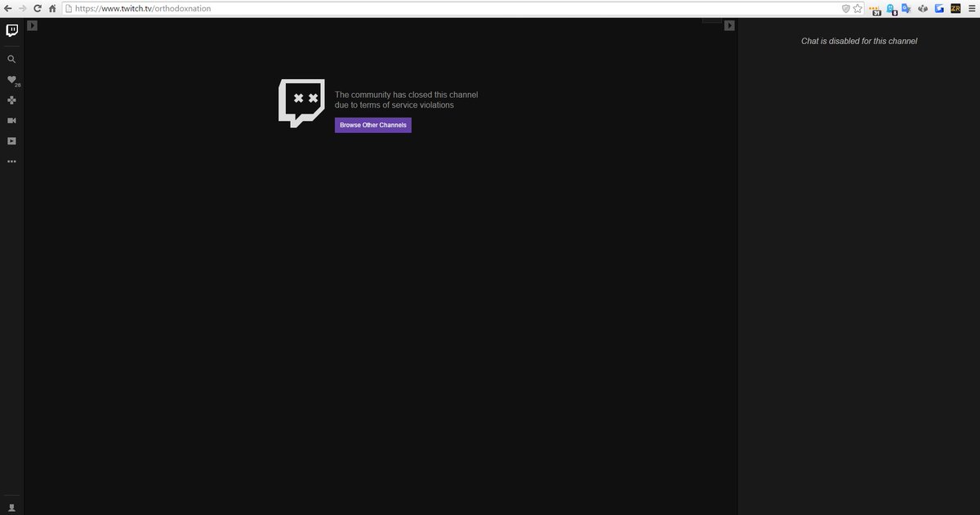Open the Google Translate extension icon
Viewport: 980px width, 515px height.
(x=906, y=8)
